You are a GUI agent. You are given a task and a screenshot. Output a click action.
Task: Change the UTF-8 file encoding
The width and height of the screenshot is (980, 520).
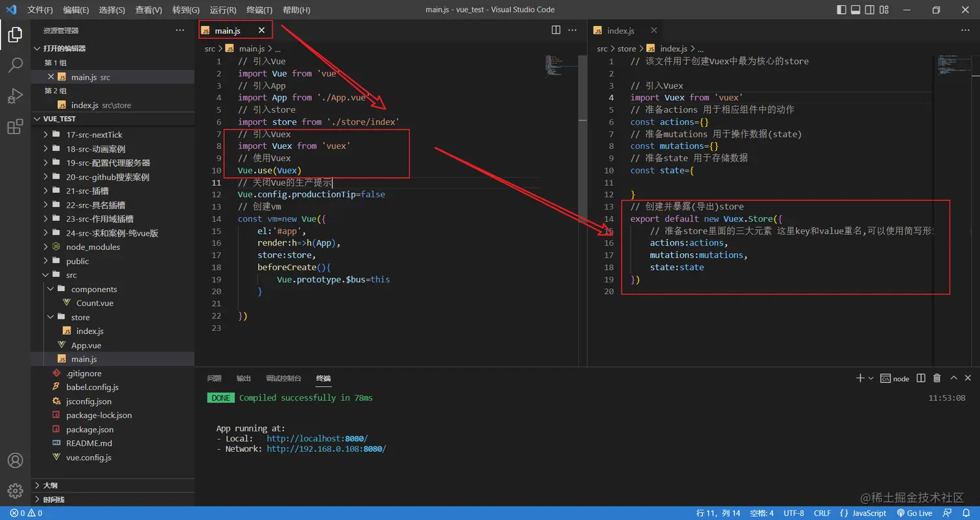click(x=794, y=513)
